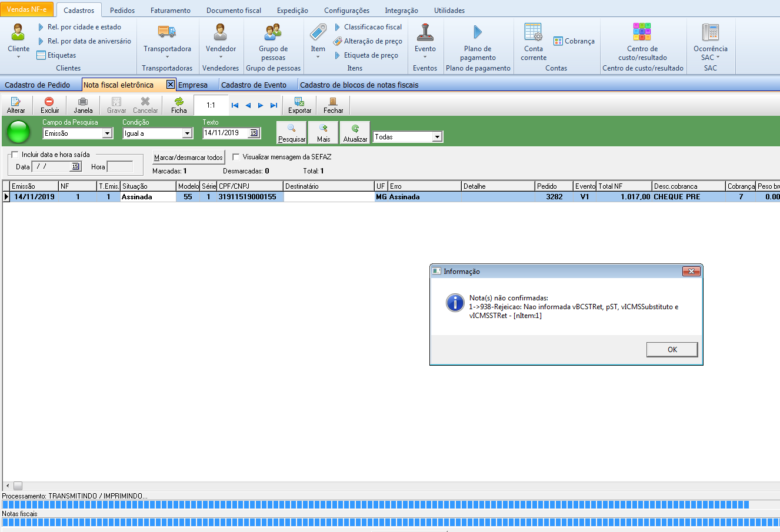Enable Incluir data e hora saída
The width and height of the screenshot is (780, 532).
(15, 155)
